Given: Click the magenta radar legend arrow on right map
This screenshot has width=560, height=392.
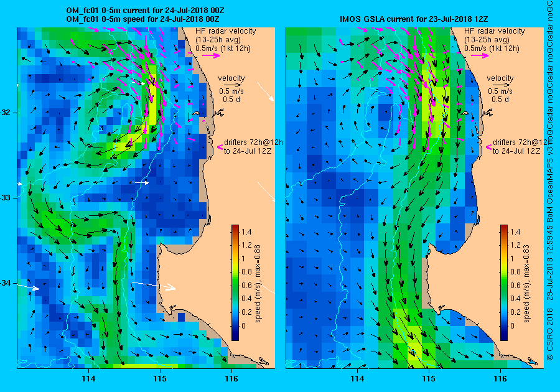Looking at the screenshot, I should [x=480, y=55].
